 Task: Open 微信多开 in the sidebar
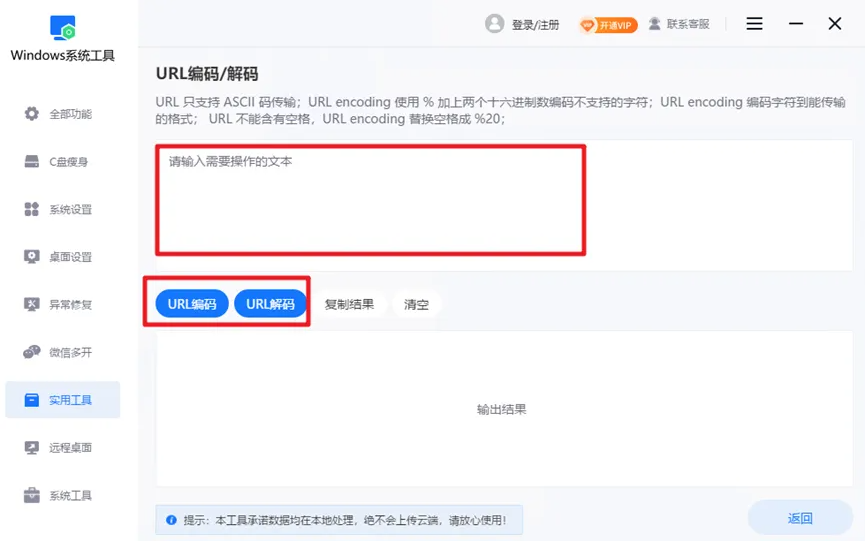point(62,352)
